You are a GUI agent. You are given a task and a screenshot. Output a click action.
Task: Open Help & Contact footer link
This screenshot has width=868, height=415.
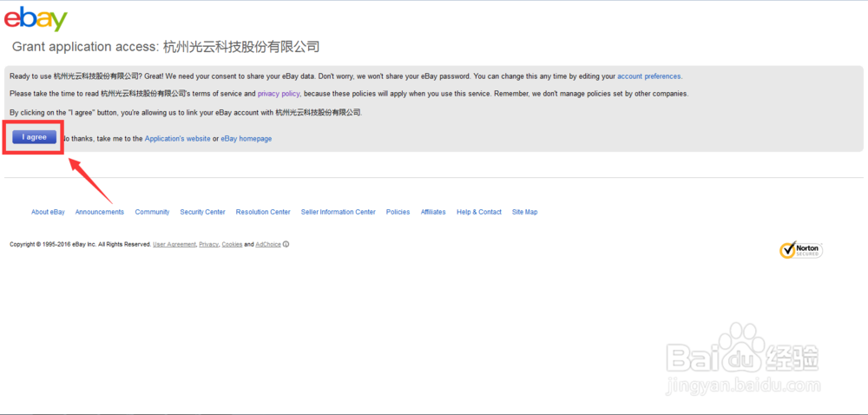click(x=479, y=212)
